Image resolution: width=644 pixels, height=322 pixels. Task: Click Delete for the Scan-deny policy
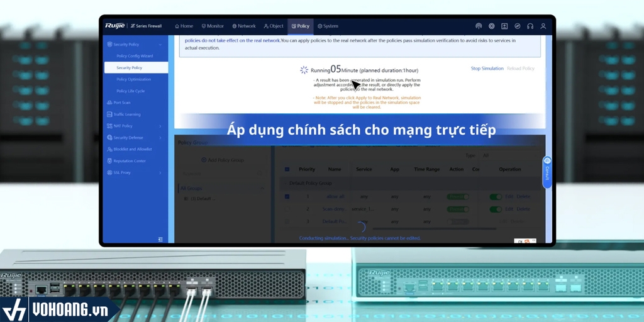coord(523,209)
